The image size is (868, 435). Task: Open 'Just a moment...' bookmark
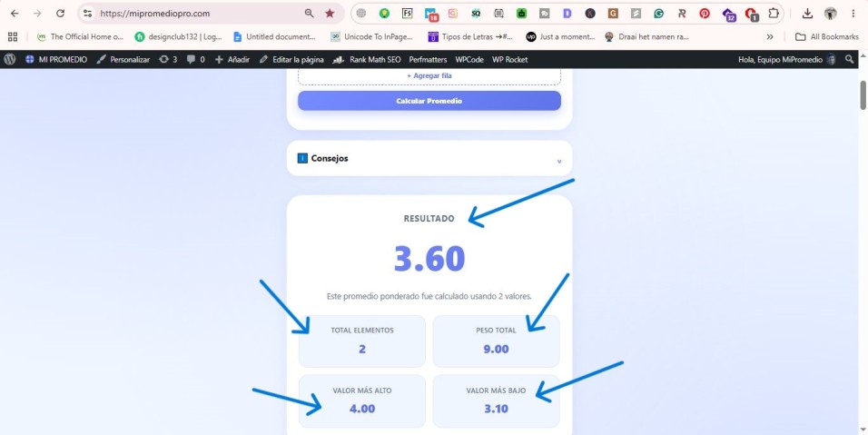[560, 36]
